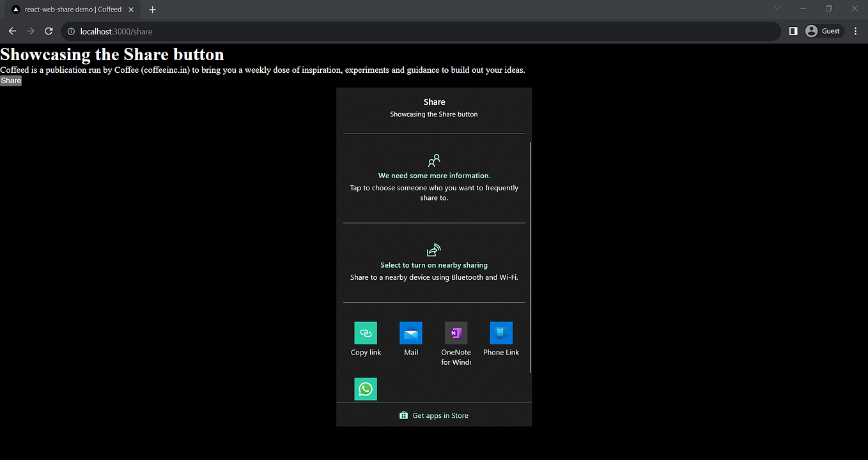
Task: Reload the current page
Action: 49,31
